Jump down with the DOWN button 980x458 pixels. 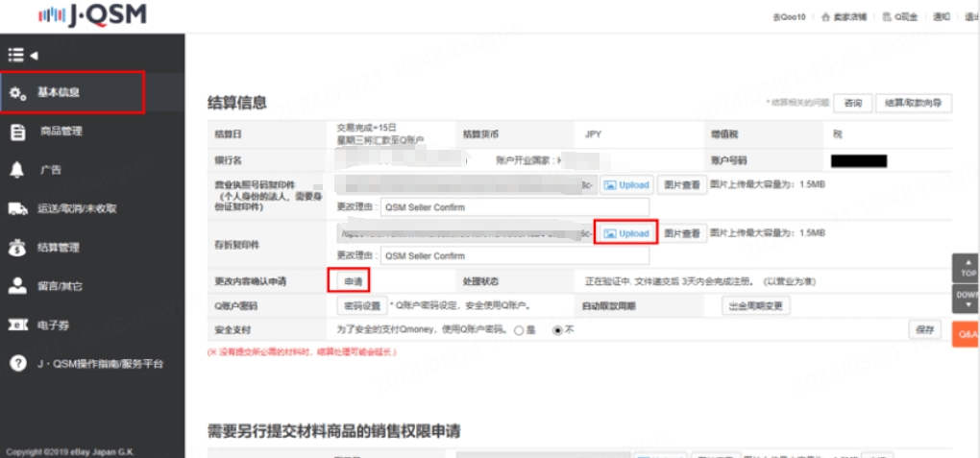968,299
